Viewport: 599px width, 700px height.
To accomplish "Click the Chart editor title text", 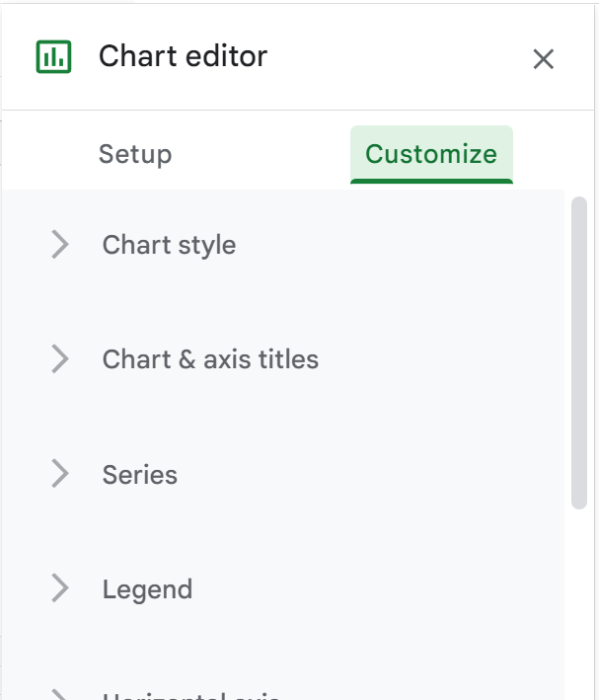I will pyautogui.click(x=183, y=56).
